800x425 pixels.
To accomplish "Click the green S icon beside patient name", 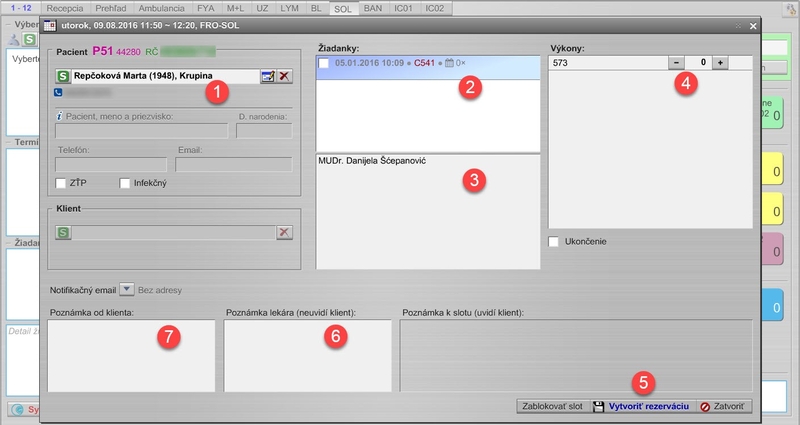I will [62, 75].
